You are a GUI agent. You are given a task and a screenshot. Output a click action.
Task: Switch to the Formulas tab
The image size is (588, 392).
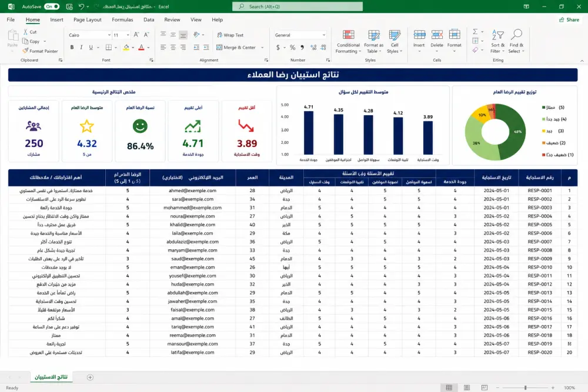coord(122,19)
